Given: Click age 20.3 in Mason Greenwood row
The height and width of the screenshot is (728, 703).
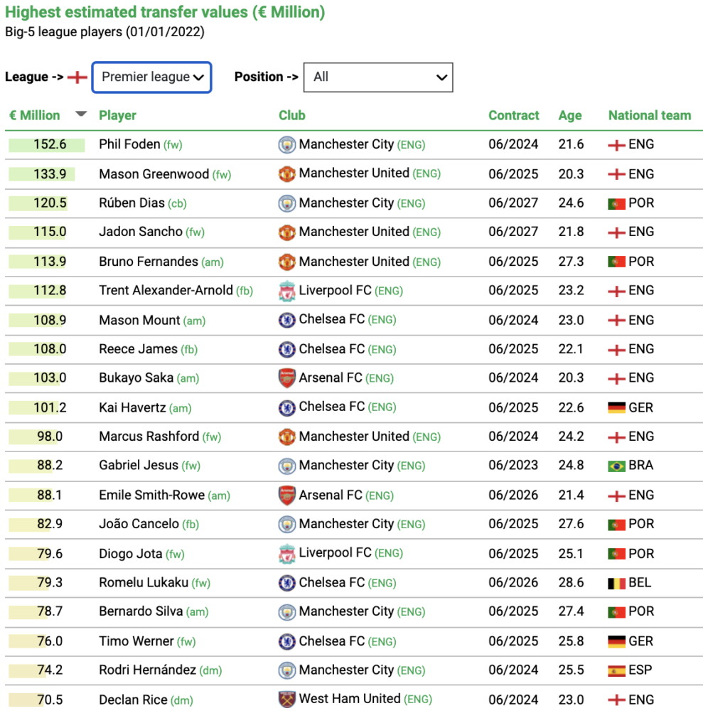Looking at the screenshot, I should tap(571, 174).
